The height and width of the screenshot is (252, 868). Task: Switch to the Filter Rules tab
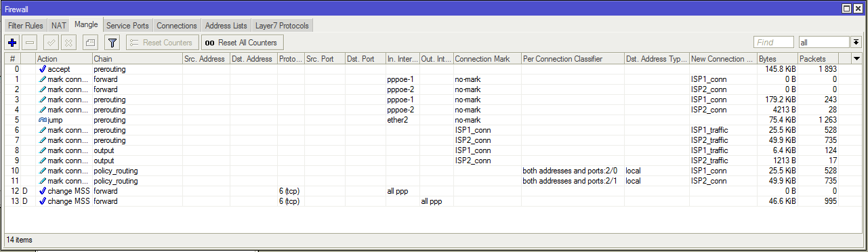(26, 26)
